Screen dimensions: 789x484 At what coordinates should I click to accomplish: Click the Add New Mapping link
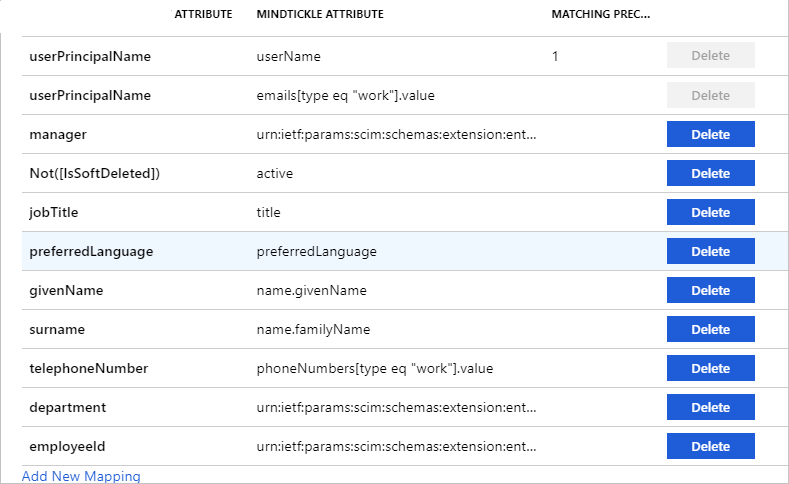point(81,476)
